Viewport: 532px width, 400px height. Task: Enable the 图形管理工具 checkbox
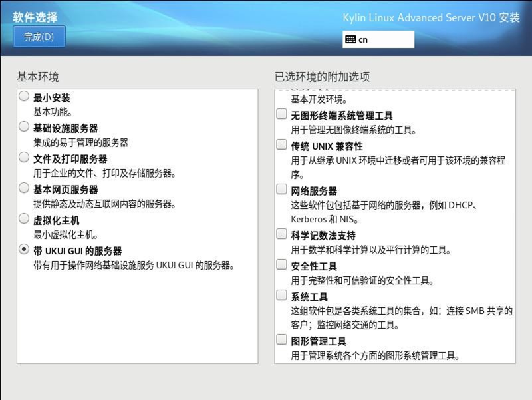[x=281, y=339]
